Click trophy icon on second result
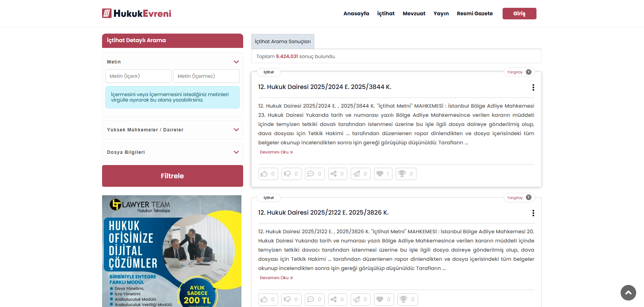 click(x=403, y=300)
